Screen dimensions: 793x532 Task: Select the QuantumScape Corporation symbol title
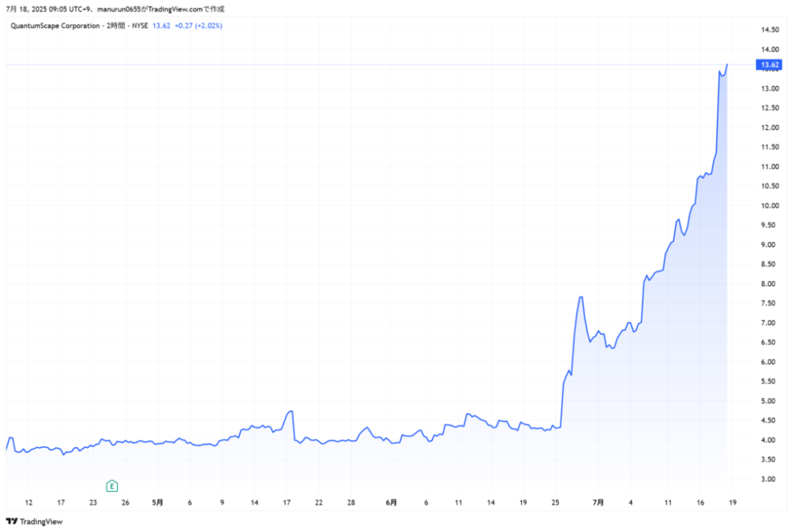click(x=55, y=26)
